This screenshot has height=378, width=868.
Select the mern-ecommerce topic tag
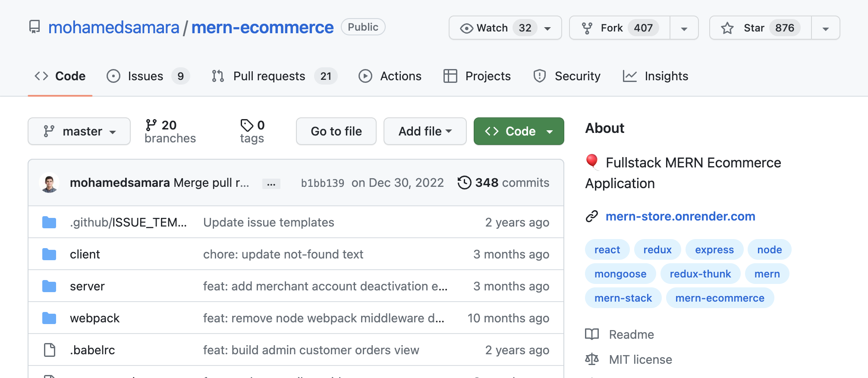(720, 298)
